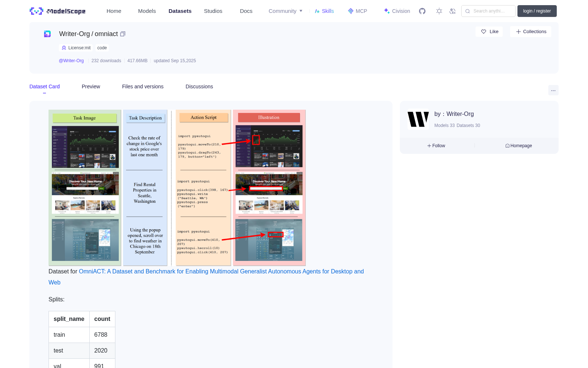The image size is (588, 368).
Task: Click the heart icon on Like
Action: 484,32
